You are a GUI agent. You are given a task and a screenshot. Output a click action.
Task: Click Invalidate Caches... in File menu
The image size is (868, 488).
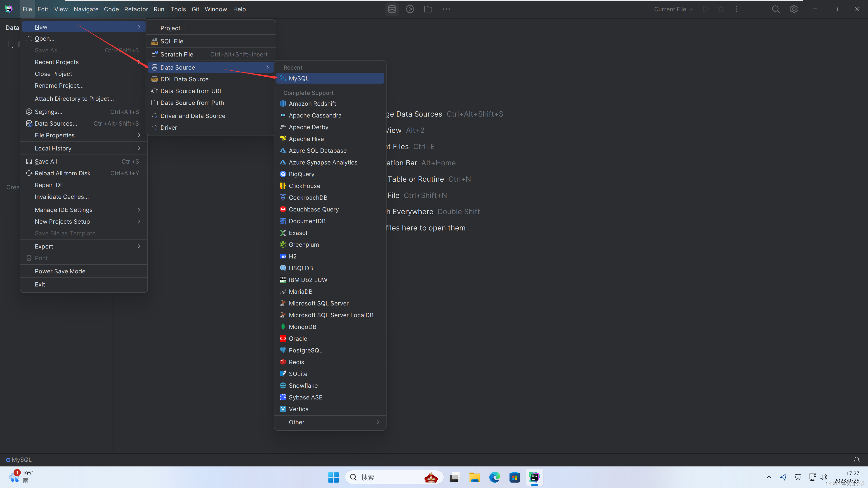click(x=84, y=196)
